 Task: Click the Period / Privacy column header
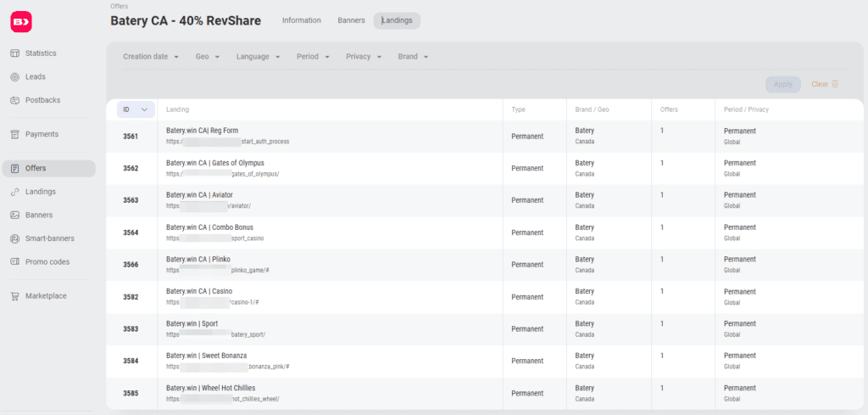(x=746, y=109)
